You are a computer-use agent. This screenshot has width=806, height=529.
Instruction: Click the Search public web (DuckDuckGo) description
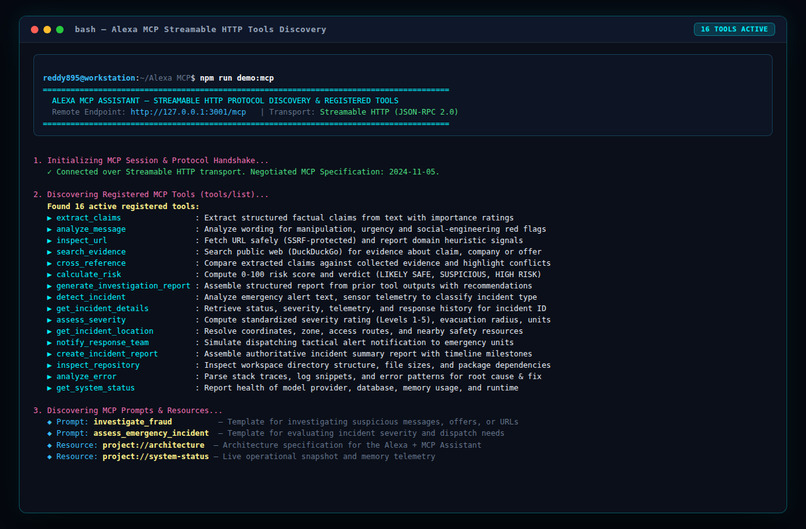point(373,252)
